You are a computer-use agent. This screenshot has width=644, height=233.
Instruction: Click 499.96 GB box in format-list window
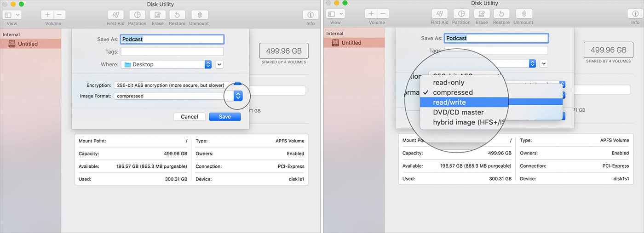(608, 50)
